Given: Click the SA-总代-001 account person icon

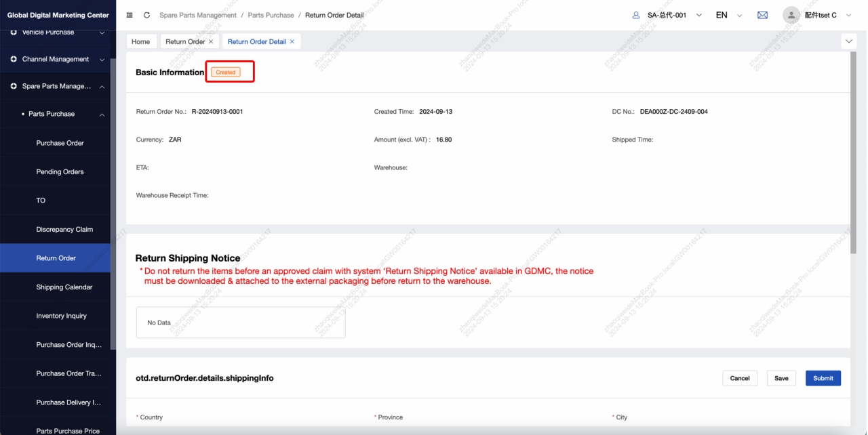Looking at the screenshot, I should click(x=636, y=15).
